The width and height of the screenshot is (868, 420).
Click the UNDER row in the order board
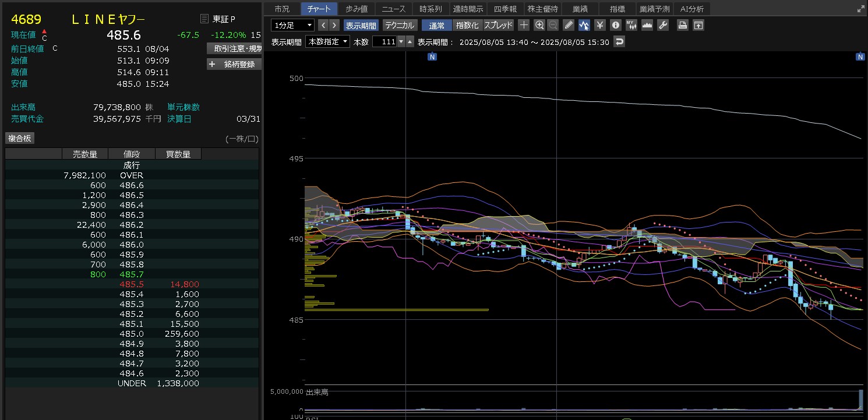coord(132,383)
